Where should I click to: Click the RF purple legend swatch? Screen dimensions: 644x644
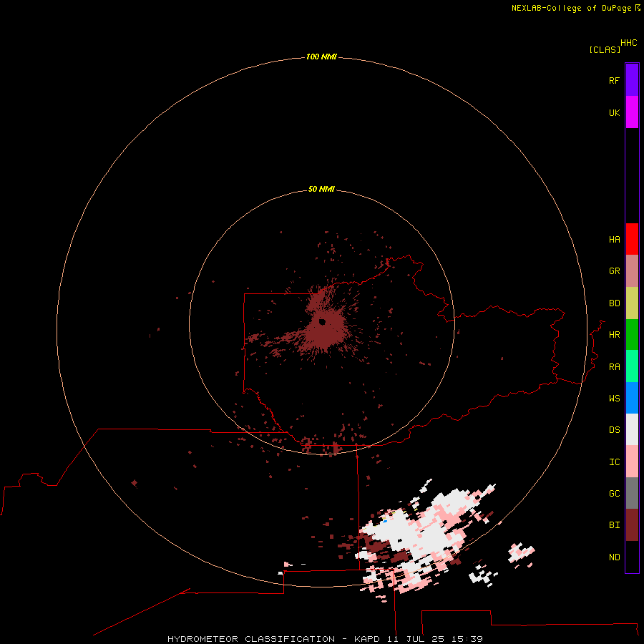tap(632, 80)
